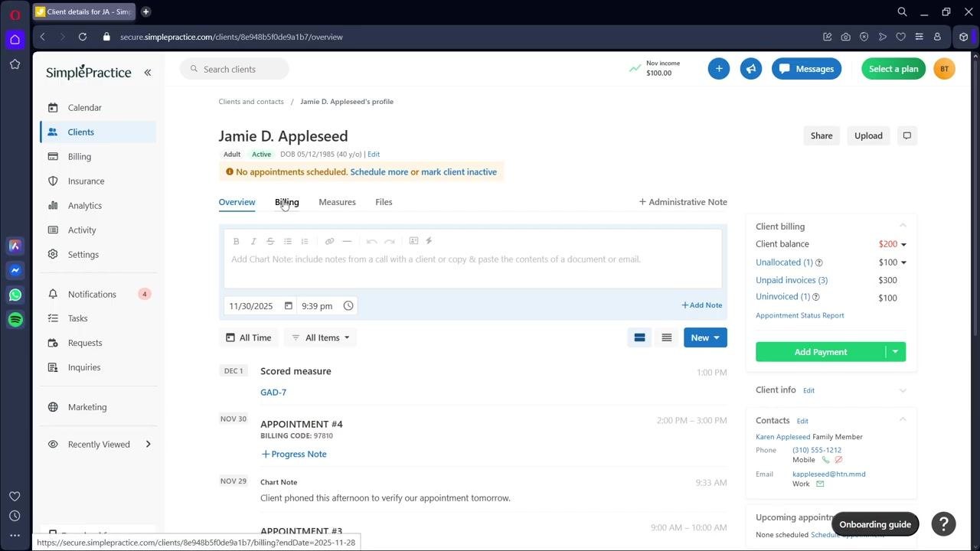Image resolution: width=980 pixels, height=551 pixels.
Task: Insert a link in the chart note
Action: tap(329, 241)
